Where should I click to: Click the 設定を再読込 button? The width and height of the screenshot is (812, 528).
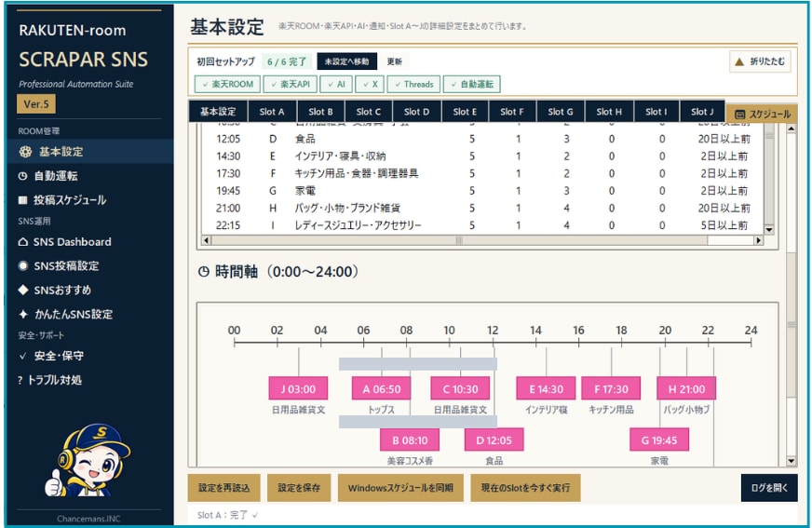223,488
